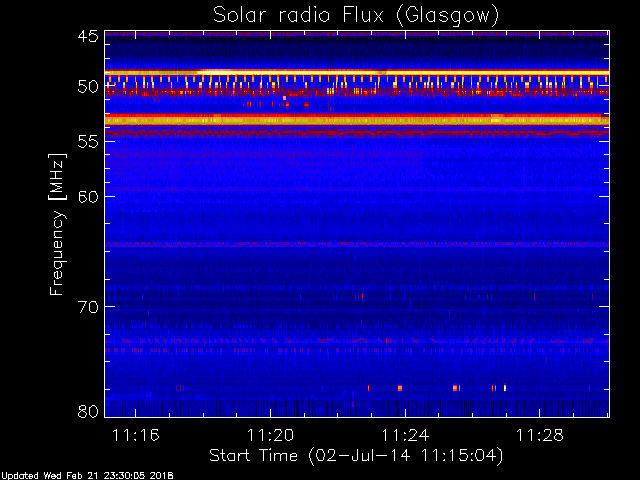Click the 11:24 time tick label
Image resolution: width=640 pixels, height=480 pixels.
click(x=405, y=435)
